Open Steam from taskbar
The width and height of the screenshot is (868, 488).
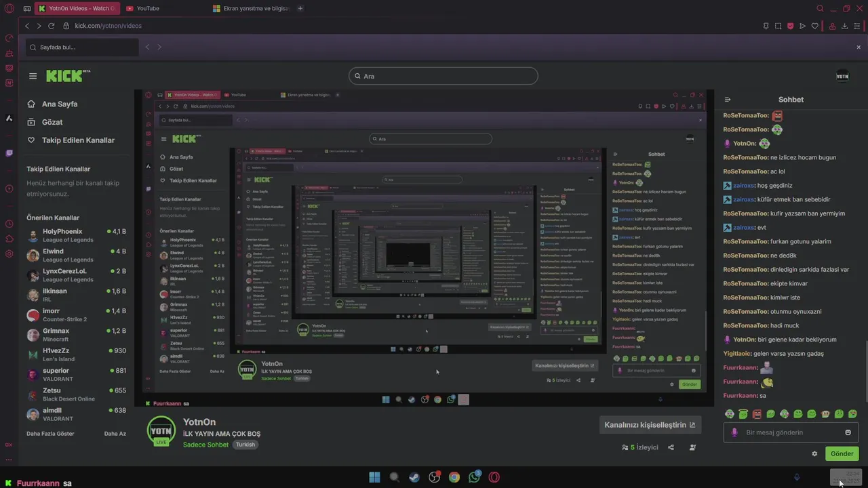tap(414, 477)
